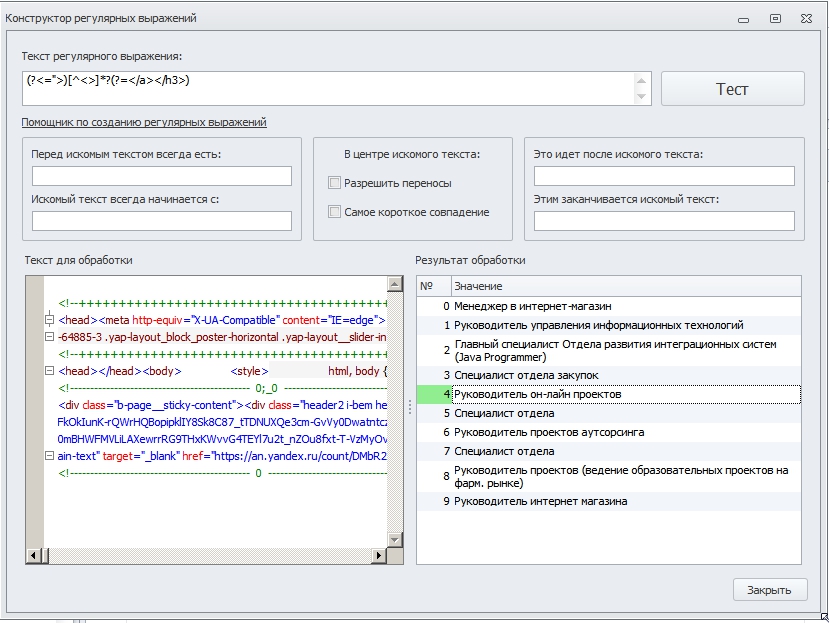Click the source text horizontal scrollbar's left arrow
The image size is (829, 623).
(33, 555)
